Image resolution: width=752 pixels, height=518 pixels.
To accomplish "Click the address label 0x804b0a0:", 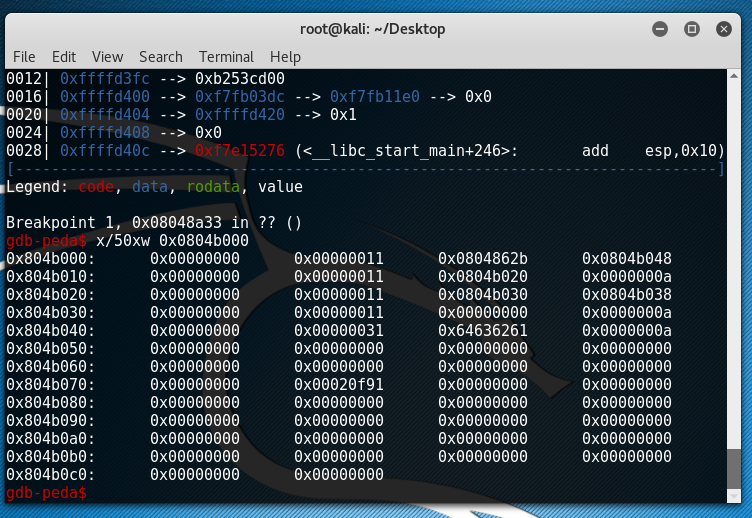I will [51, 439].
